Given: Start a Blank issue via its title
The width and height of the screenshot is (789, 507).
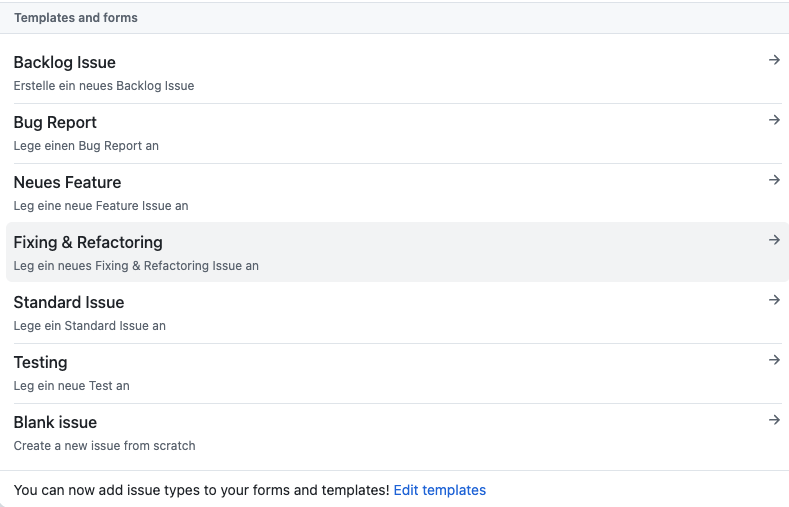Looking at the screenshot, I should click(55, 422).
